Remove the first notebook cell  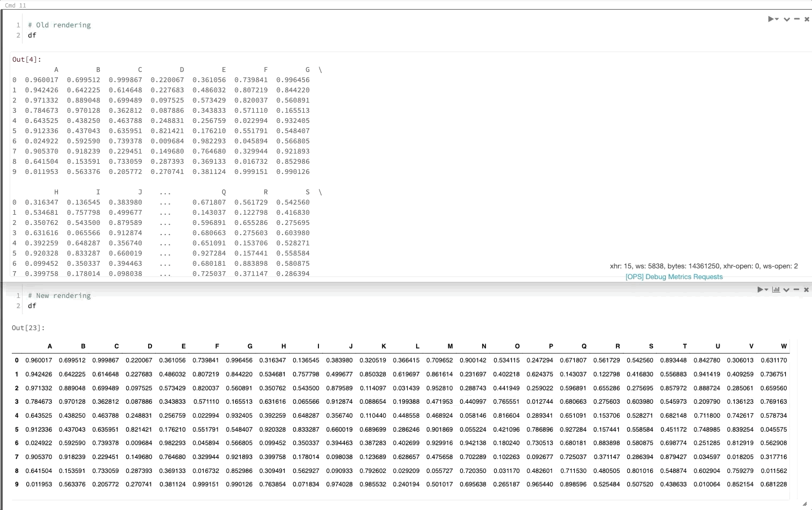pos(807,19)
